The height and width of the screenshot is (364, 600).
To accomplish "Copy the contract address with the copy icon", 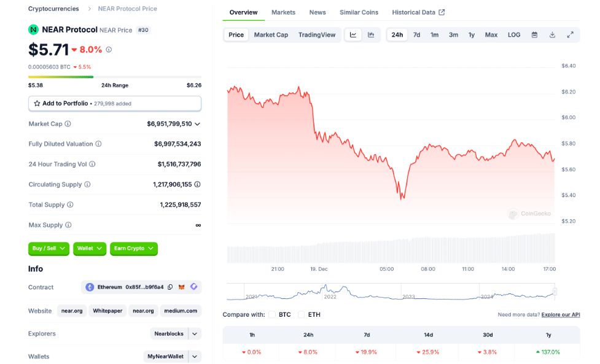I will [170, 287].
